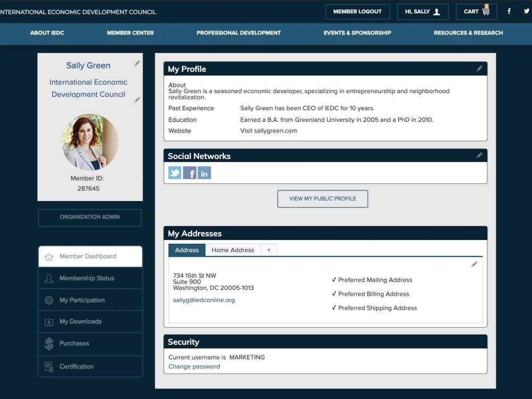532x399 pixels.
Task: Open My Downloads sidebar item
Action: pyautogui.click(x=90, y=321)
